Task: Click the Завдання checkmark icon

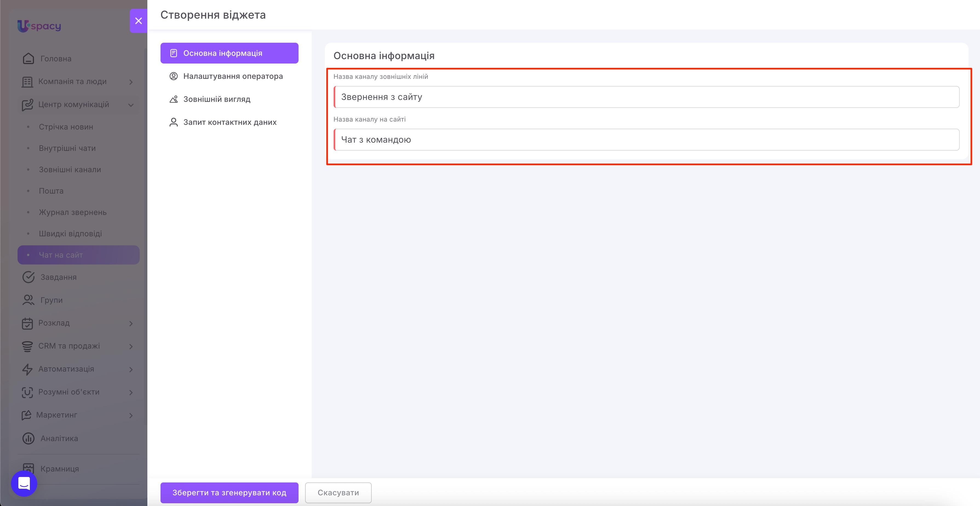Action: point(28,277)
